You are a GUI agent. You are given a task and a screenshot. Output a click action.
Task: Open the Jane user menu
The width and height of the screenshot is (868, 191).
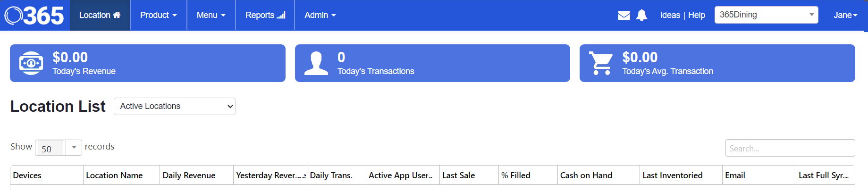(x=845, y=15)
